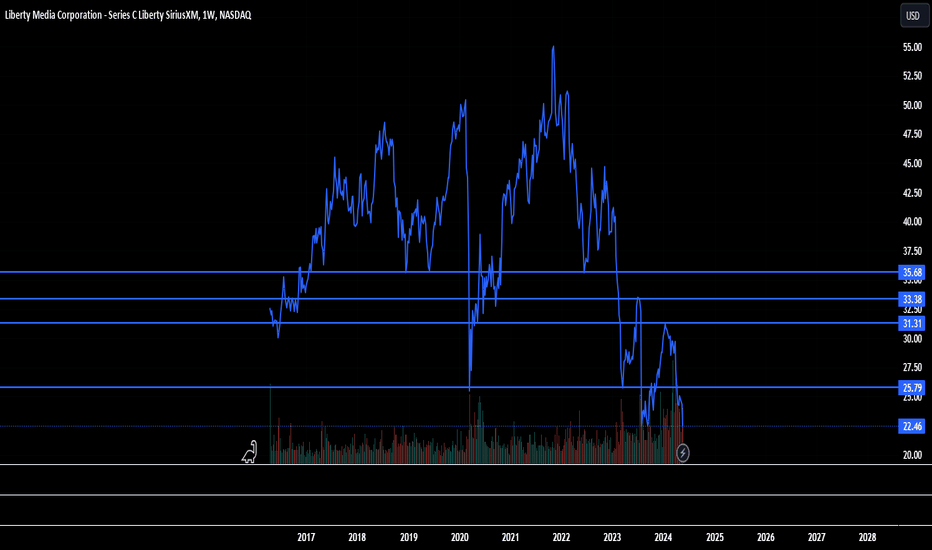Viewport: 932px width, 550px height.
Task: Click the 40.00 price axis value
Action: click(x=912, y=222)
